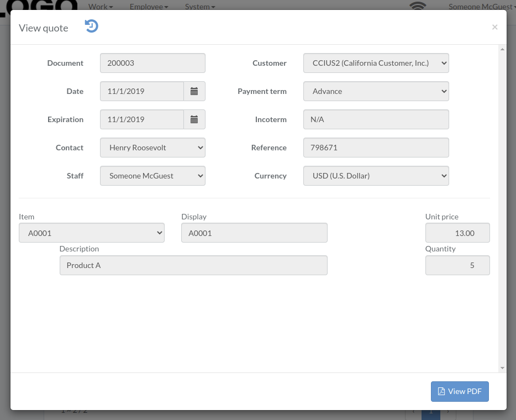Image resolution: width=516 pixels, height=420 pixels.
Task: Click the Incoterm field
Action: point(376,119)
